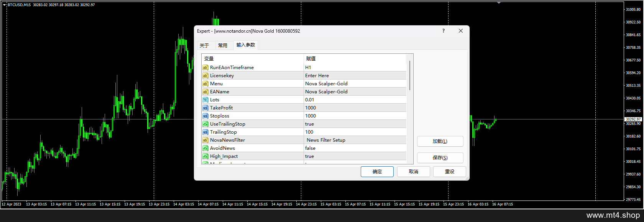
Task: Switch to the 常用 tab
Action: 223,45
